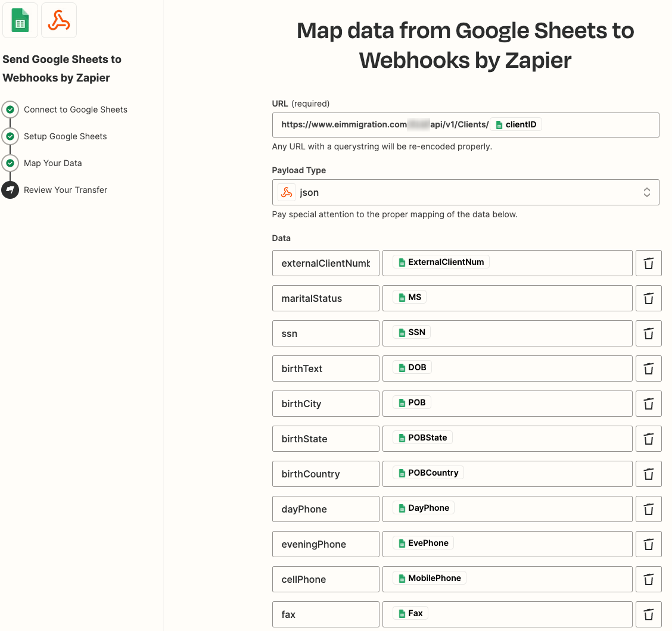672x631 pixels.
Task: Go to Review Your Transfer step
Action: pos(66,190)
